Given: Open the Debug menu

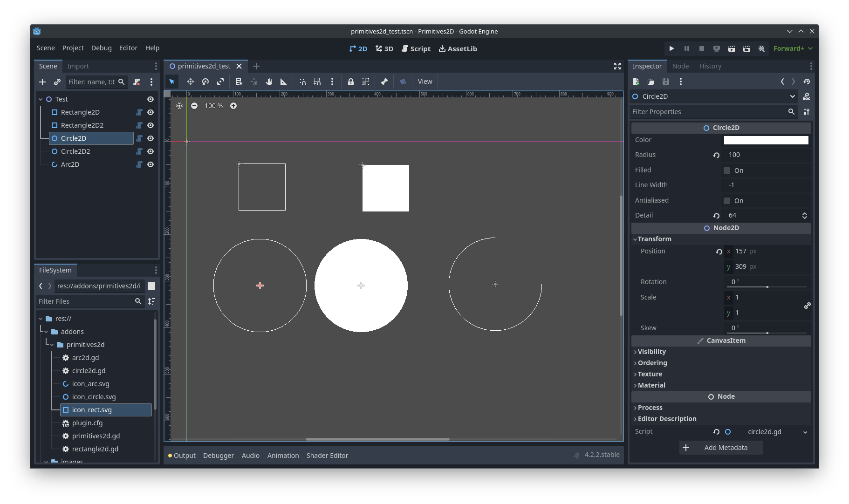Looking at the screenshot, I should (101, 48).
